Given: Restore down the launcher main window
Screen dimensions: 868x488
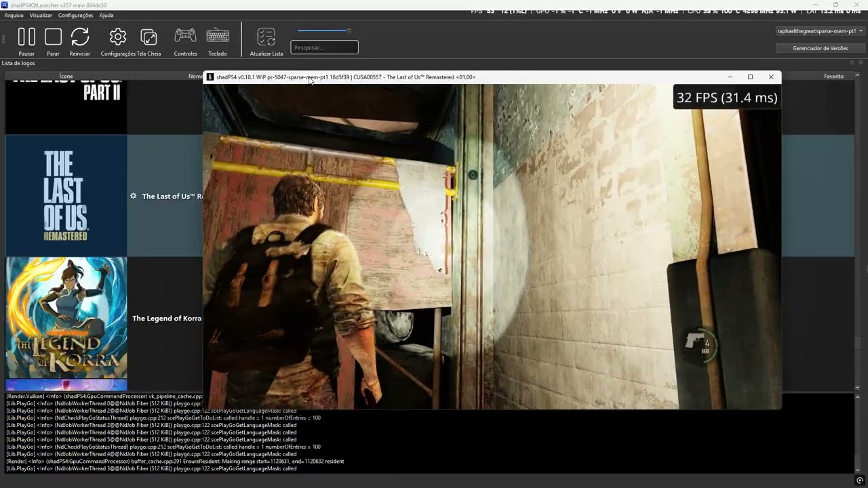Looking at the screenshot, I should click(835, 5).
